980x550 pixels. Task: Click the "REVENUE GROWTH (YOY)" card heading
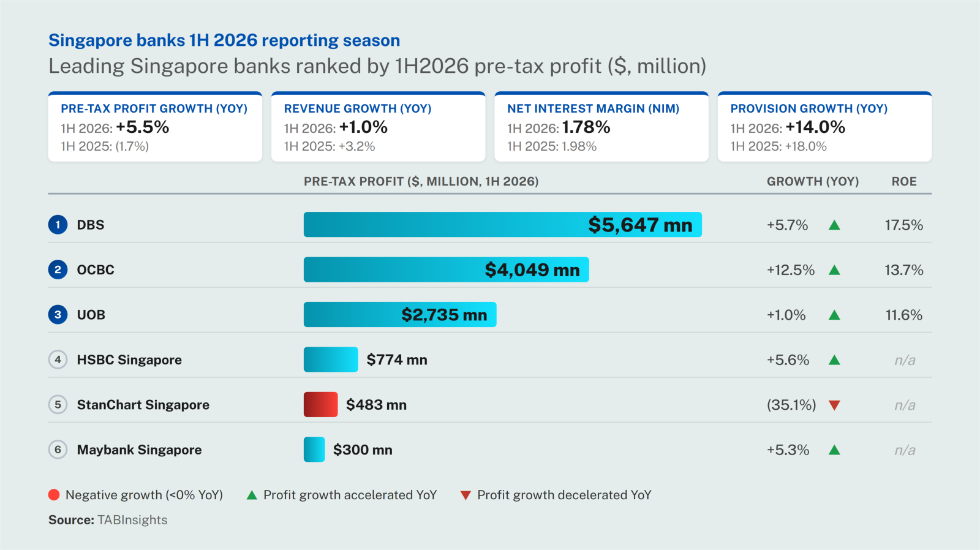coord(358,108)
